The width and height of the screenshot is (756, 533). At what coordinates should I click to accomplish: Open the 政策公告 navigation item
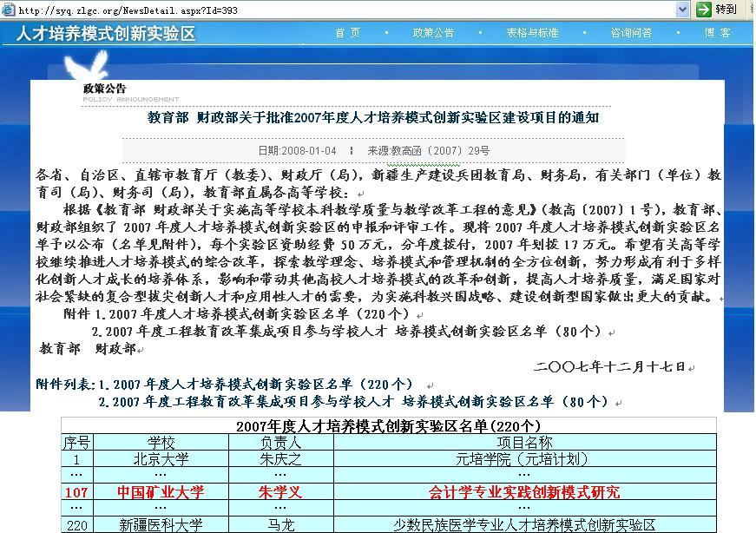click(x=433, y=33)
